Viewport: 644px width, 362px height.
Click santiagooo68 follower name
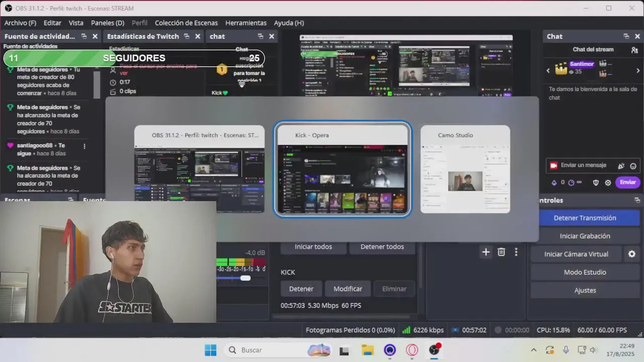click(35, 145)
